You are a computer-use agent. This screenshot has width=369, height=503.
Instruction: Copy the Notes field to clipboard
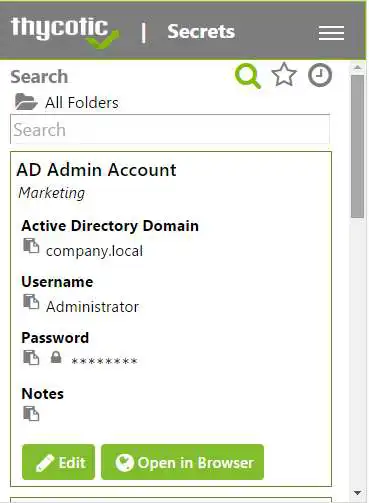31,414
